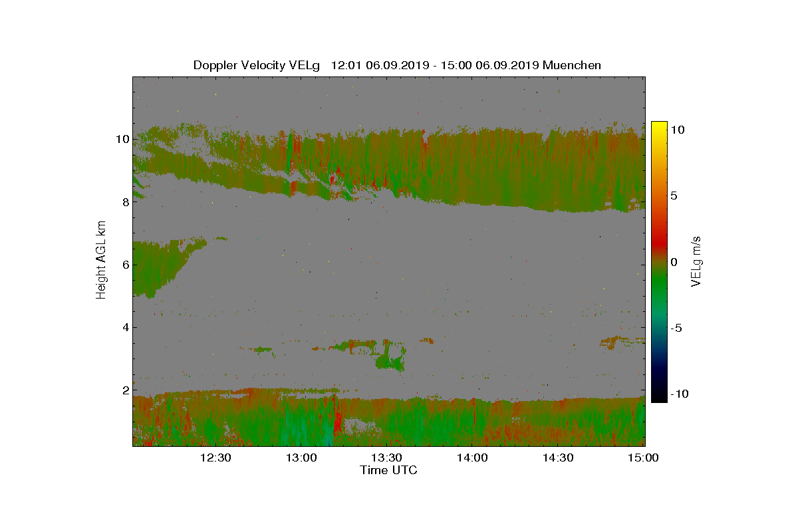Click the height tick label 10
Screen dimensions: 798x532
[122, 139]
